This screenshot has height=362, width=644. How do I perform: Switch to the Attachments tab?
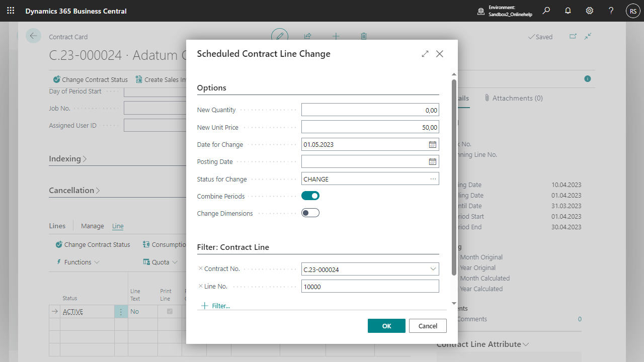click(x=514, y=98)
